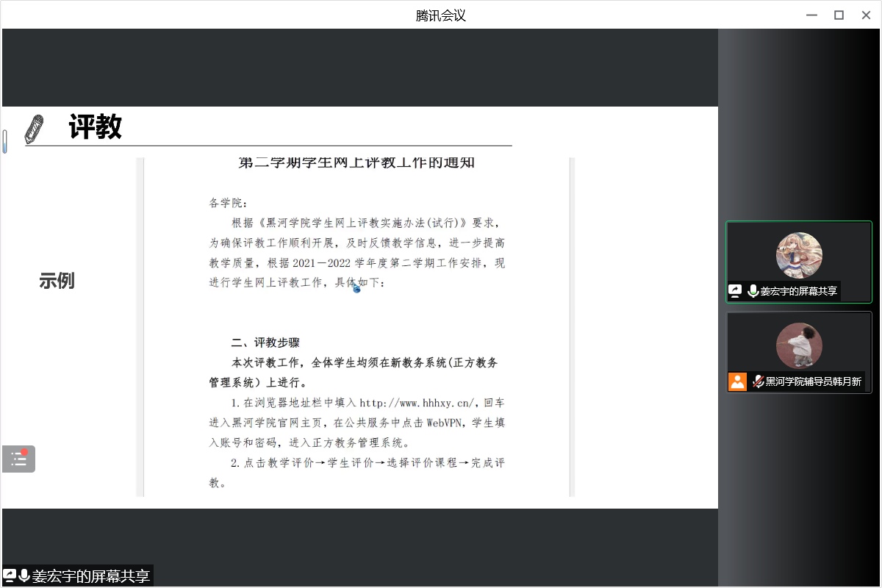Close the 腾讯会议 meeting window
This screenshot has width=882, height=588.
click(866, 15)
